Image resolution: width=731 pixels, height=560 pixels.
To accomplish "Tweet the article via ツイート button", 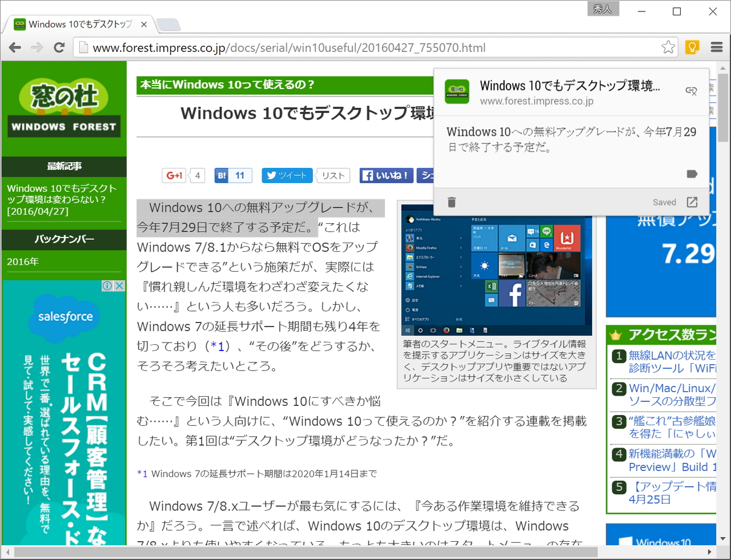I will 287,175.
